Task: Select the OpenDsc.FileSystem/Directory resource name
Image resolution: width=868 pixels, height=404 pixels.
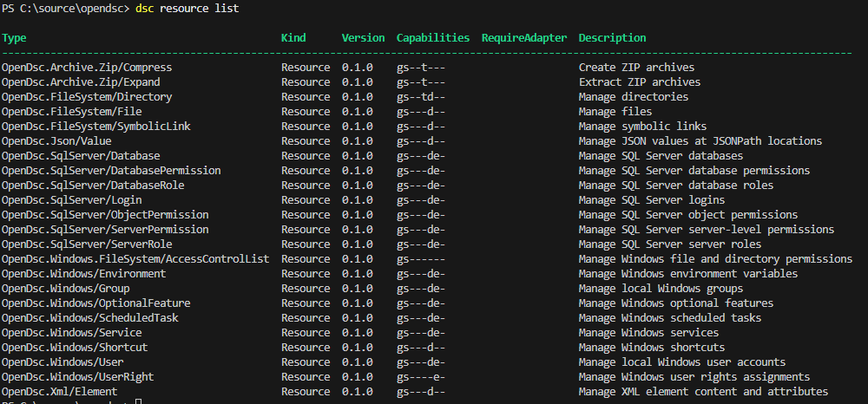Action: coord(87,97)
